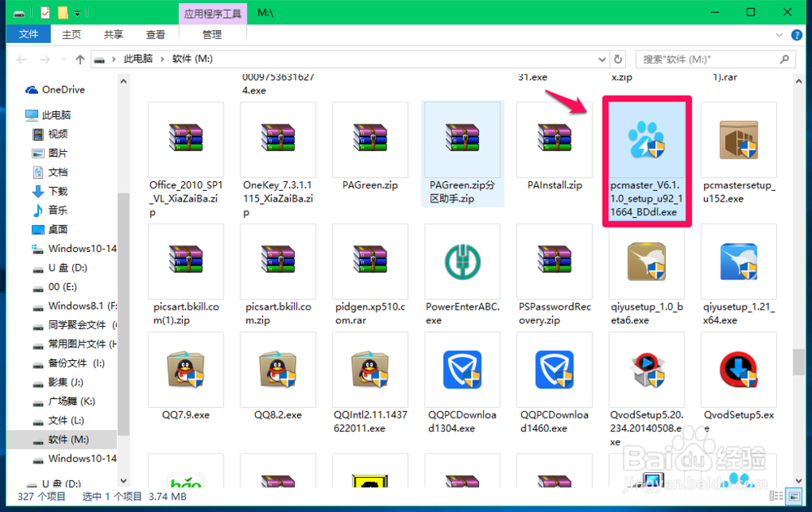Click file list vertical scrollbar thumb
The height and width of the screenshot is (512, 812).
pyautogui.click(x=798, y=362)
